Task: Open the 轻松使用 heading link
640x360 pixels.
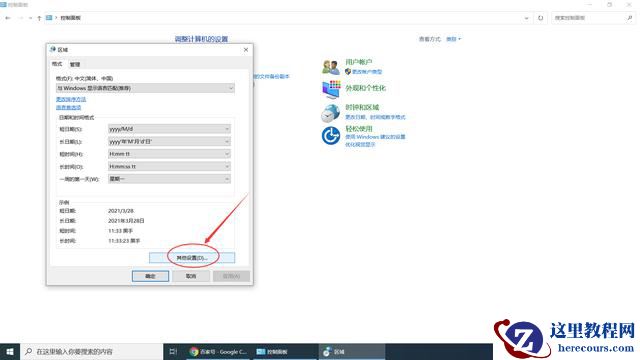Action: pyautogui.click(x=359, y=129)
